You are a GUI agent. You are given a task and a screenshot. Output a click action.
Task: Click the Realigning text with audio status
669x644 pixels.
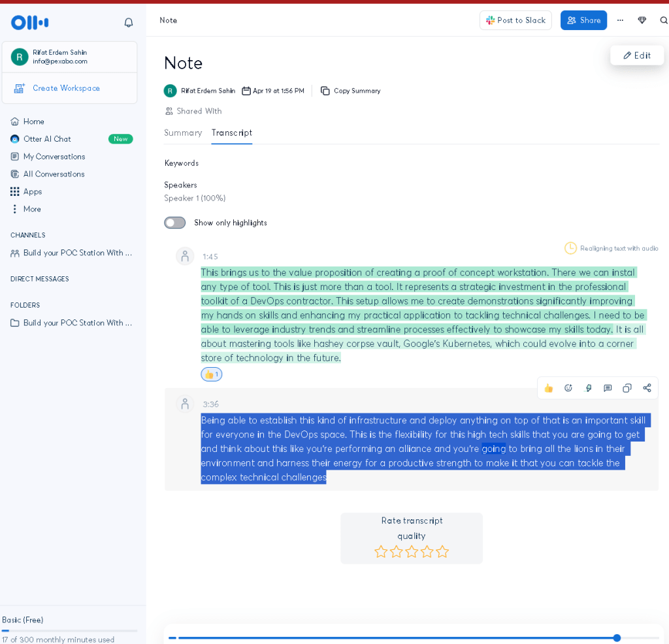[x=612, y=248]
